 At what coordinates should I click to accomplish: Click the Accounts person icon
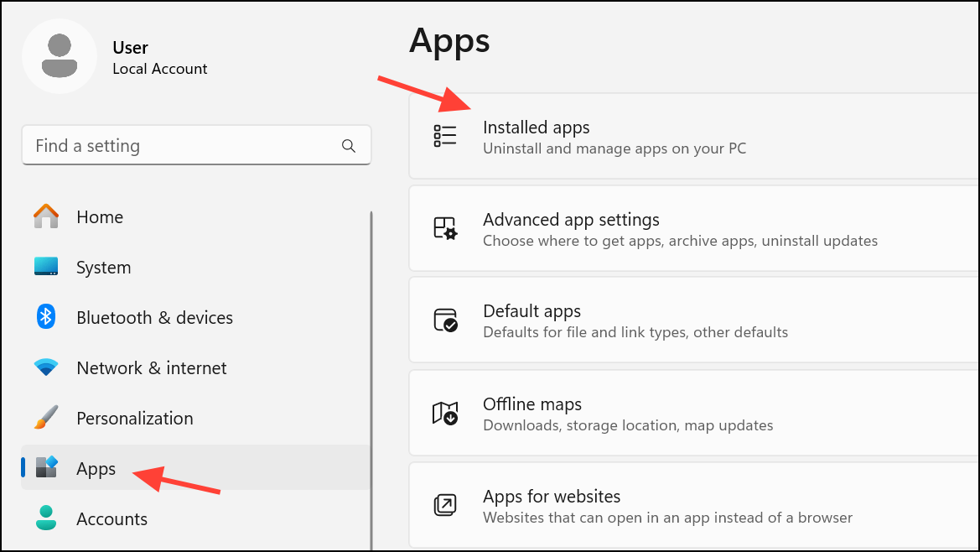[46, 518]
